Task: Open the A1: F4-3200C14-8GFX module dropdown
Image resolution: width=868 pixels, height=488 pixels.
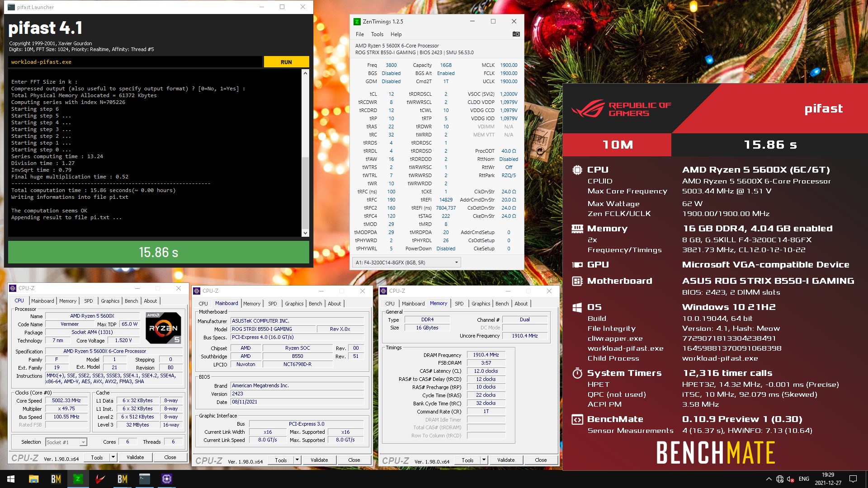Action: click(406, 263)
